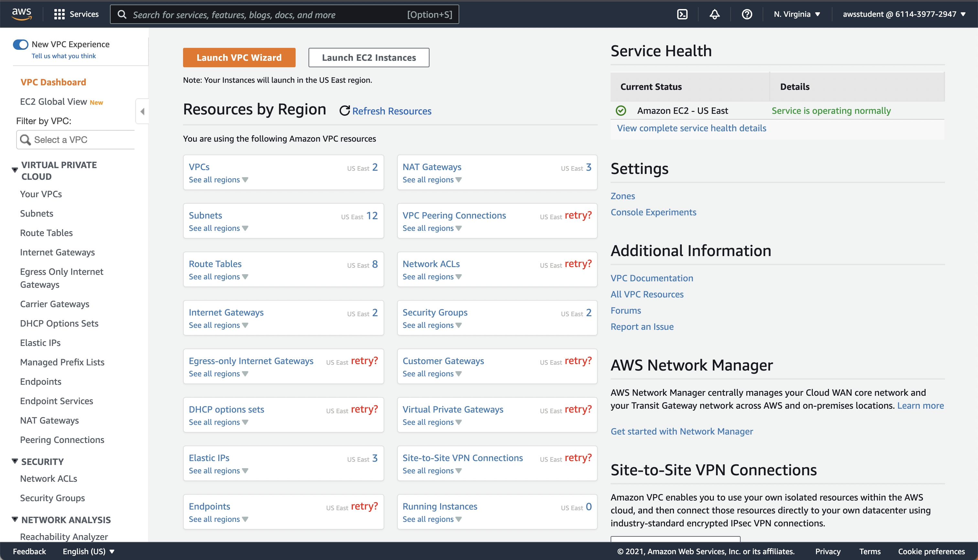
Task: Open EC2 Global View in sidebar
Action: [53, 102]
